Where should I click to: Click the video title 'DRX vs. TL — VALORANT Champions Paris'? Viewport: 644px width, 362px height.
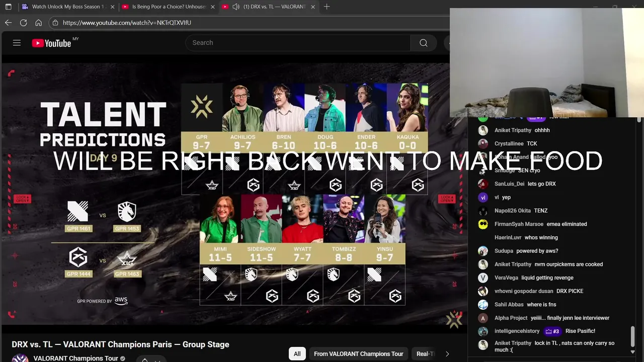coord(120,344)
